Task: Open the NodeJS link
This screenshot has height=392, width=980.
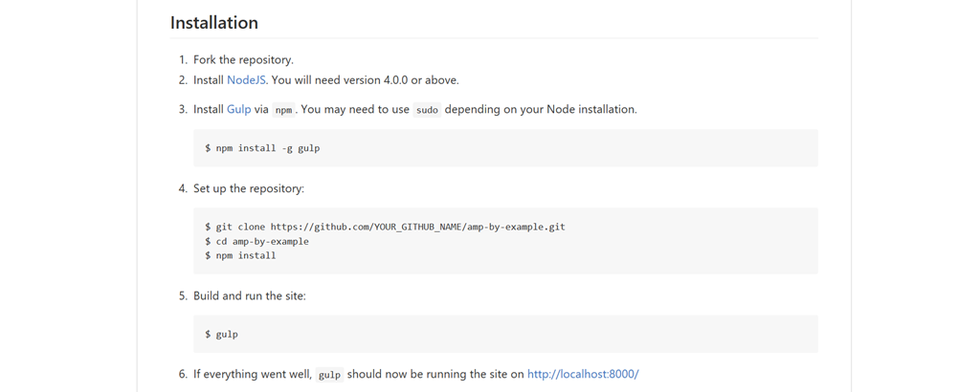Action: click(x=247, y=80)
